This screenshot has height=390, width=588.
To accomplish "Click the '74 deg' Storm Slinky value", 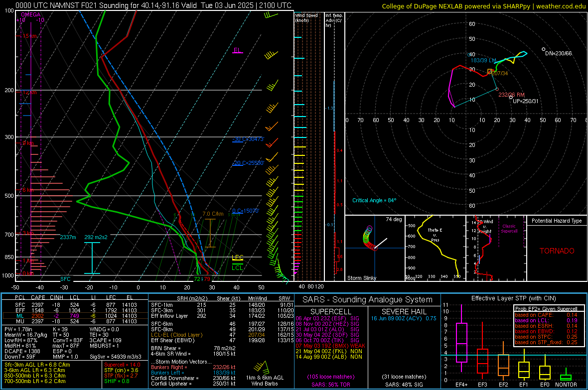I will [394, 219].
